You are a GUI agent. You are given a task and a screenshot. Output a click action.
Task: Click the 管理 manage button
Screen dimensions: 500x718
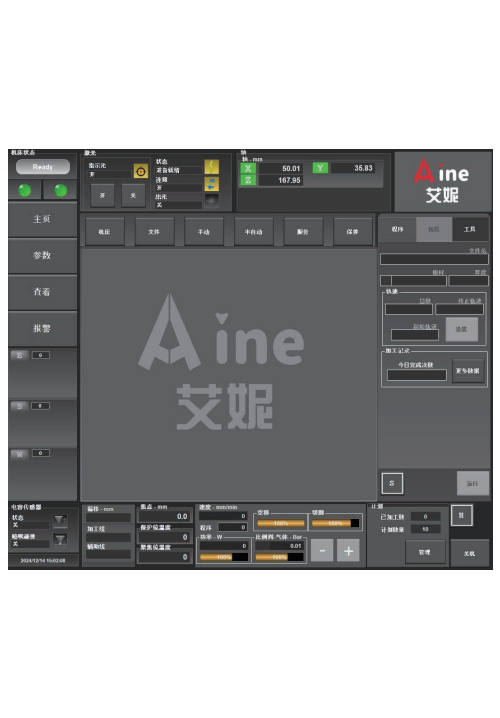(425, 552)
